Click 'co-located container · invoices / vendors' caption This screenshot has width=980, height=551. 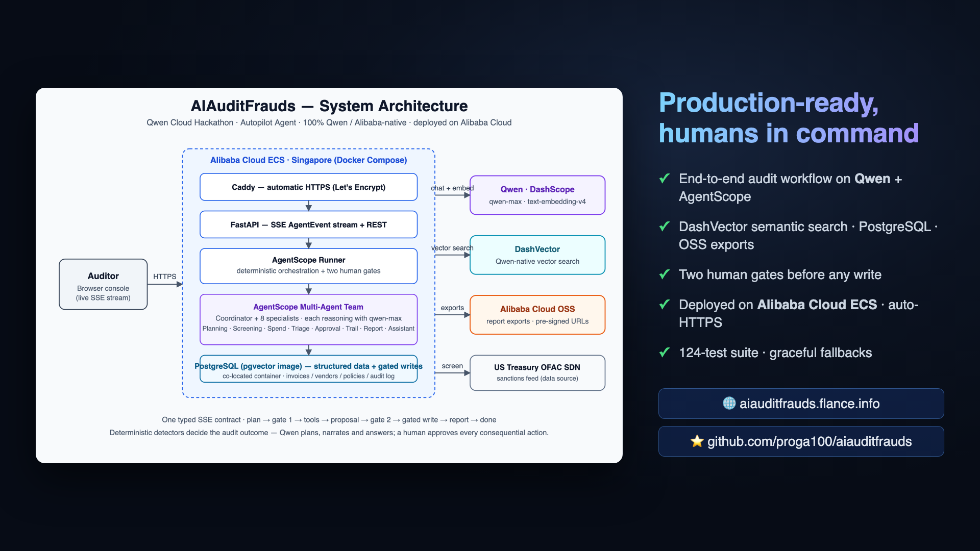[x=308, y=376]
